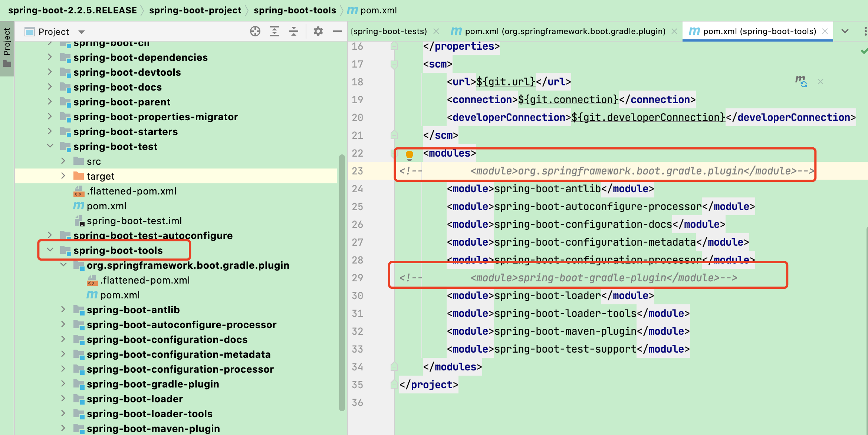
Task: Expand the spring-boot-starters folder
Action: (50, 131)
